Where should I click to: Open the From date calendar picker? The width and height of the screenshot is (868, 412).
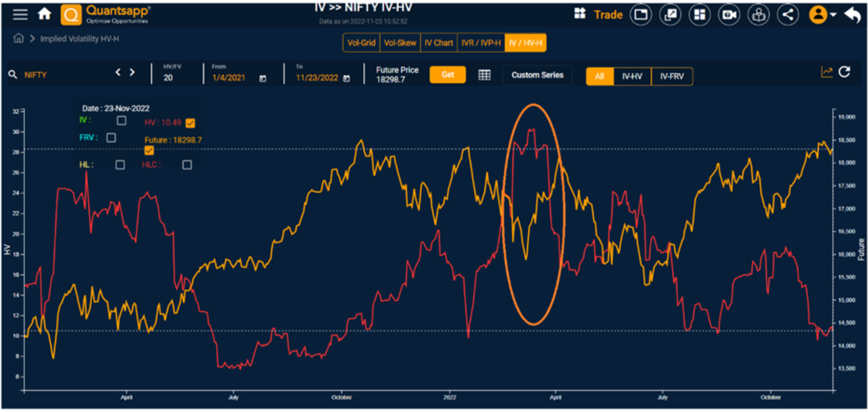click(x=263, y=77)
